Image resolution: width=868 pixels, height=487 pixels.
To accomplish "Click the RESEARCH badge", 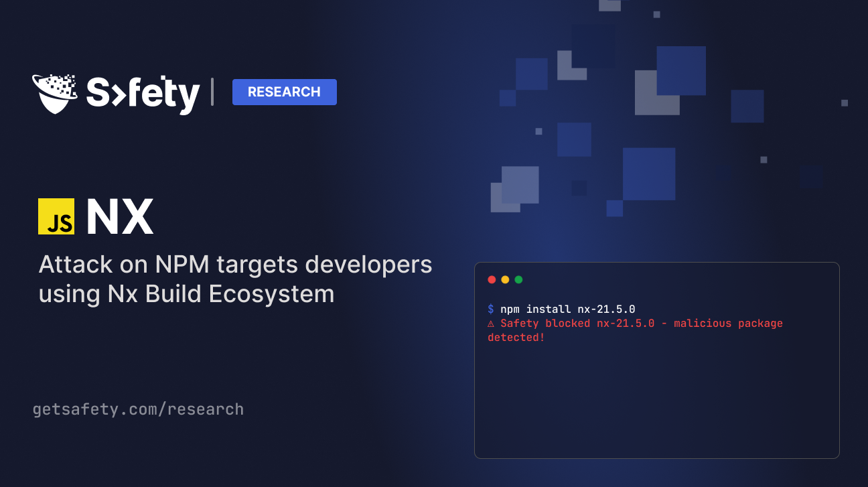I will pos(285,92).
